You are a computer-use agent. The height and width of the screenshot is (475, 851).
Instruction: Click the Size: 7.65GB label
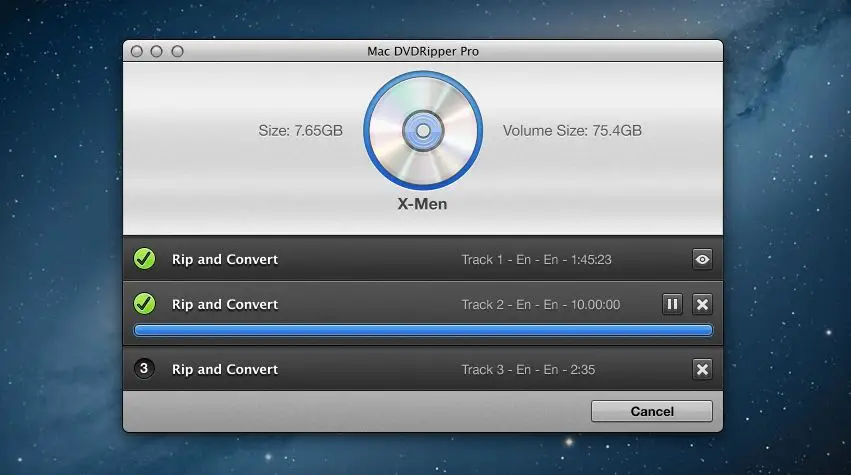click(300, 131)
